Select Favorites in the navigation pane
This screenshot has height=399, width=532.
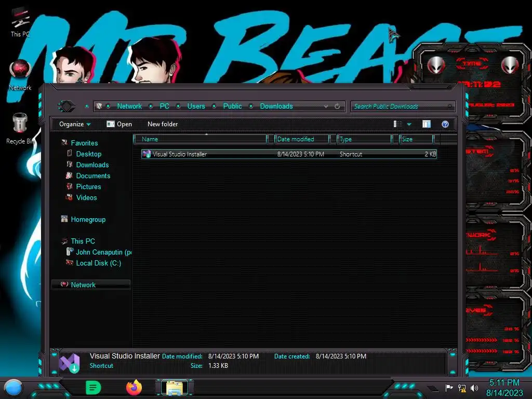(x=84, y=143)
